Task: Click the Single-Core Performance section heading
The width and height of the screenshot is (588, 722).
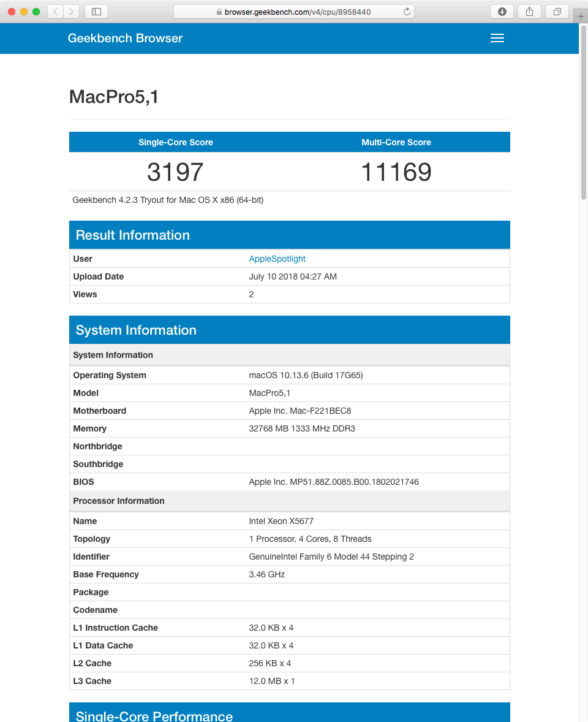Action: tap(154, 716)
